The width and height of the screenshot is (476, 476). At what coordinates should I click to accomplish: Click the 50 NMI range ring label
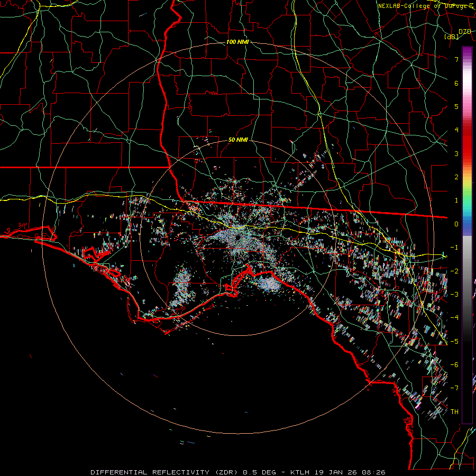click(x=238, y=140)
